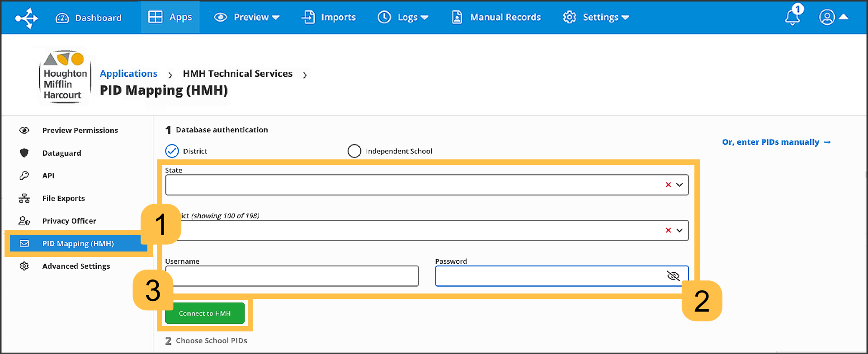Viewport: 868px width, 354px height.
Task: Open API via the key icon sidebar item
Action: tap(48, 176)
